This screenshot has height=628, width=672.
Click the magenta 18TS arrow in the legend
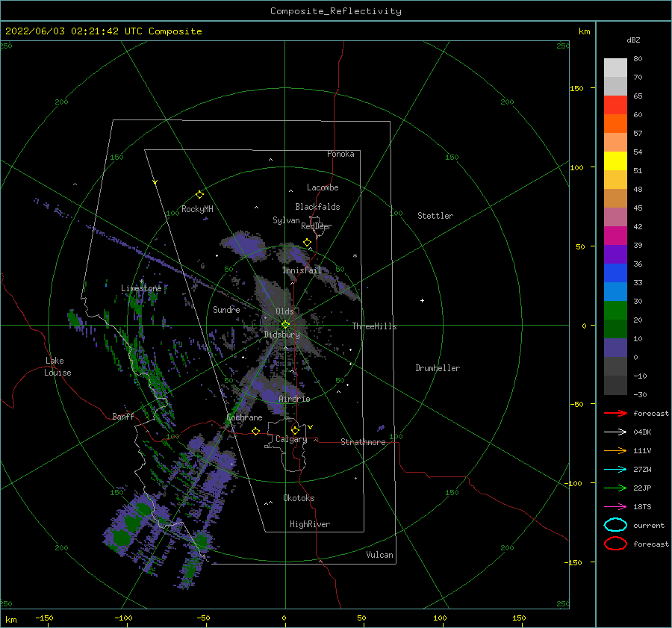click(x=615, y=507)
